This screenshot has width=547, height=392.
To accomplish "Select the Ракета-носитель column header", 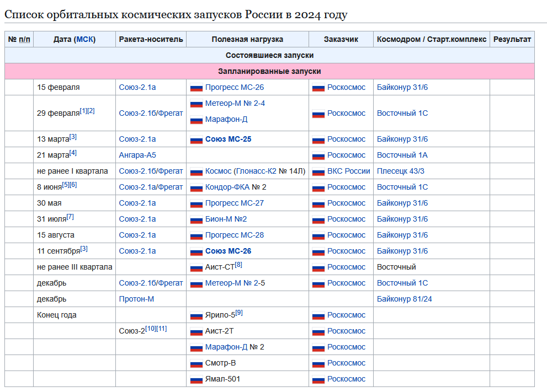I will [151, 39].
